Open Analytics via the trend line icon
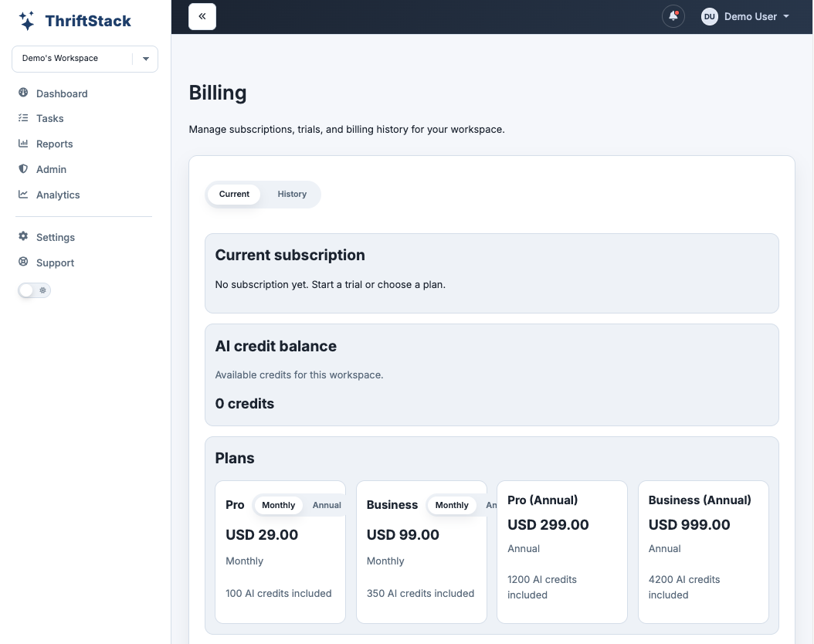 click(x=22, y=195)
